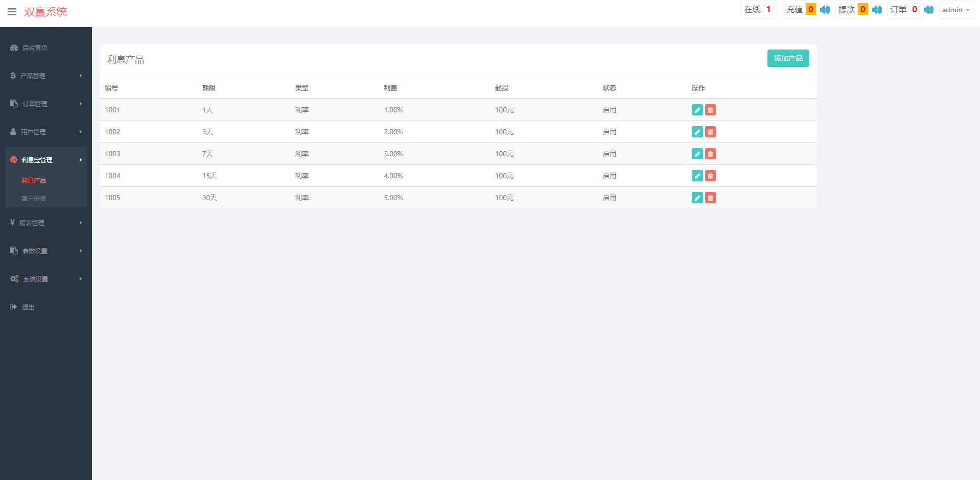The width and height of the screenshot is (980, 480).
Task: Toggle the 充值 sound speaker icon
Action: tap(825, 10)
